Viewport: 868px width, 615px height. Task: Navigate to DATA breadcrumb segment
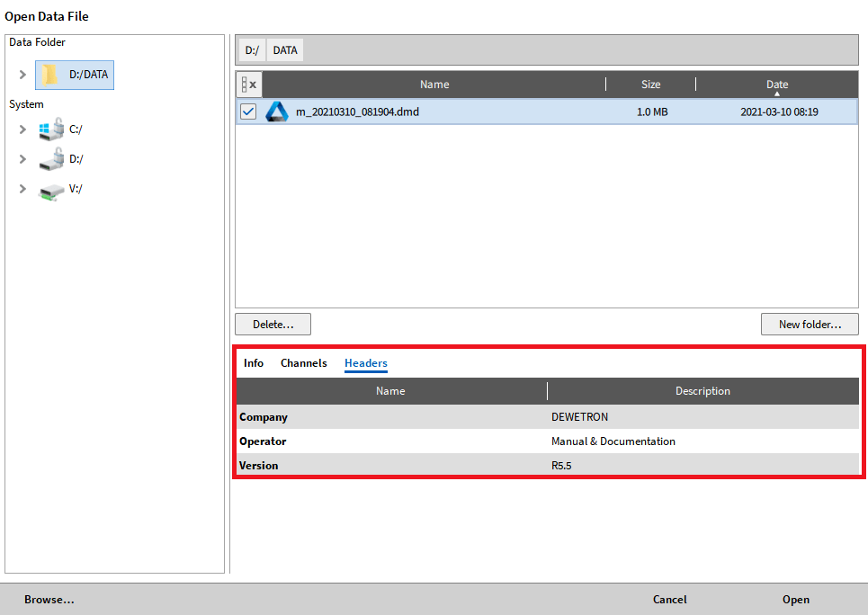coord(285,50)
